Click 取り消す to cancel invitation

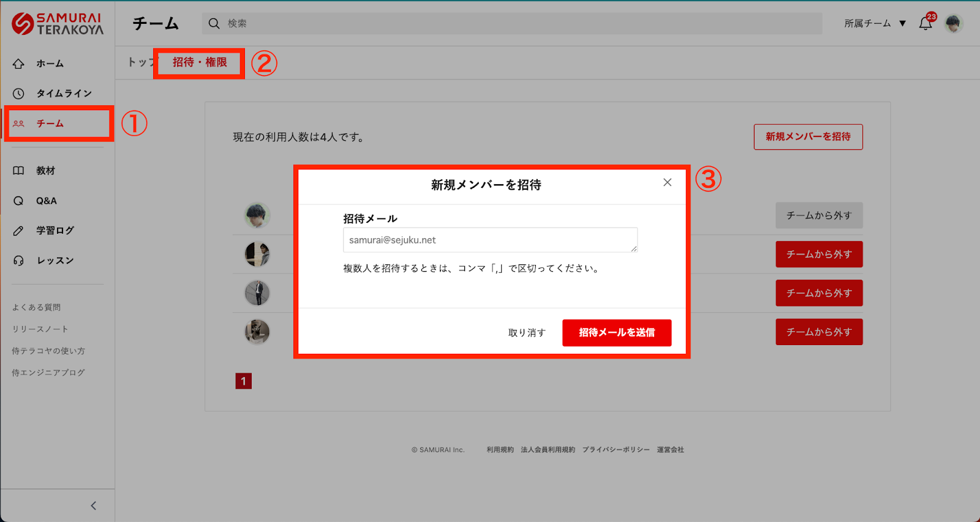(527, 333)
